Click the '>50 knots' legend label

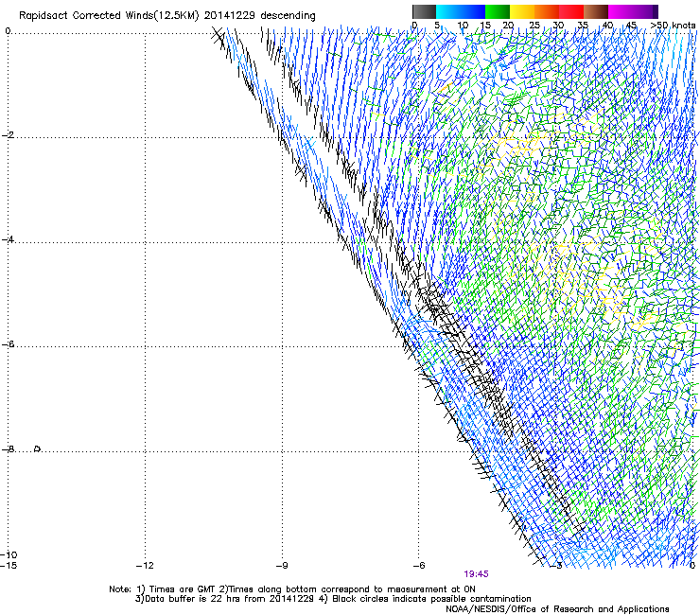point(673,25)
